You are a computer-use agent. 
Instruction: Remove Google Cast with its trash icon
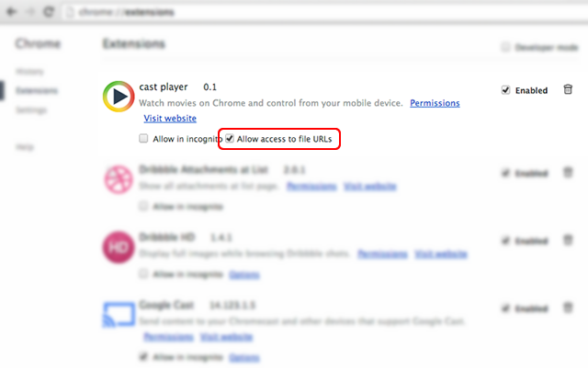pos(568,308)
